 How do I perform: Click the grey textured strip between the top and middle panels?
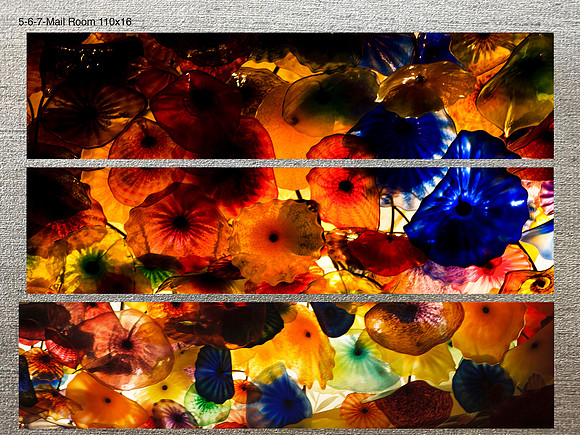pos(290,163)
